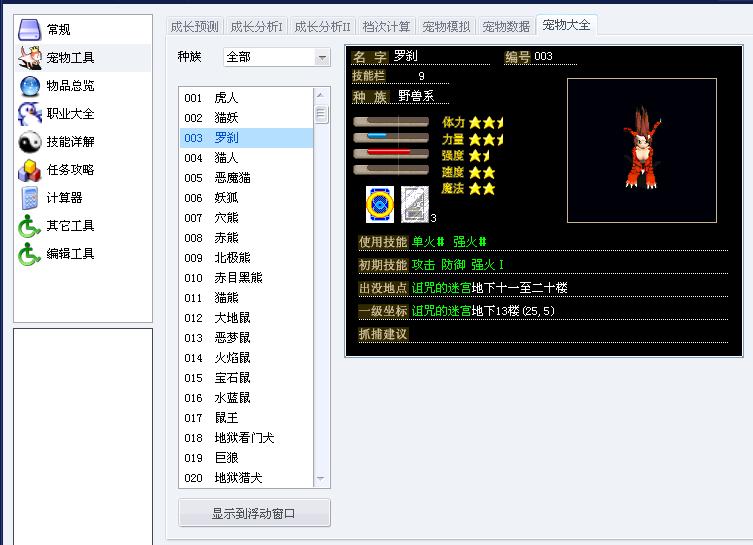Click the 显示到浮动窗口 button
This screenshot has height=545, width=753.
(254, 514)
